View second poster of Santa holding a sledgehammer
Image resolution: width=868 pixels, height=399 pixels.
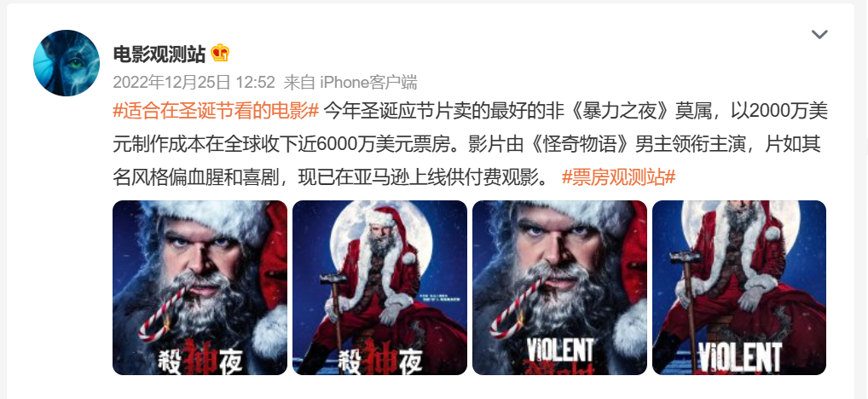click(x=379, y=288)
